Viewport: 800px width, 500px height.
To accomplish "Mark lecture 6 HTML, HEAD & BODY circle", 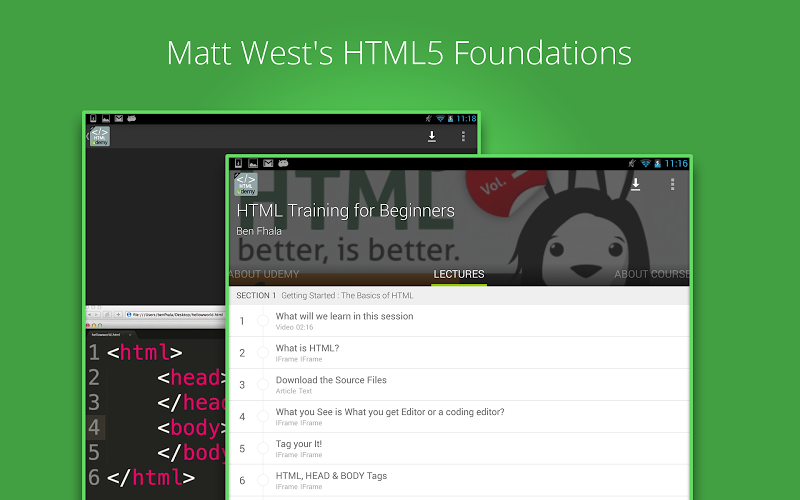I will (263, 480).
